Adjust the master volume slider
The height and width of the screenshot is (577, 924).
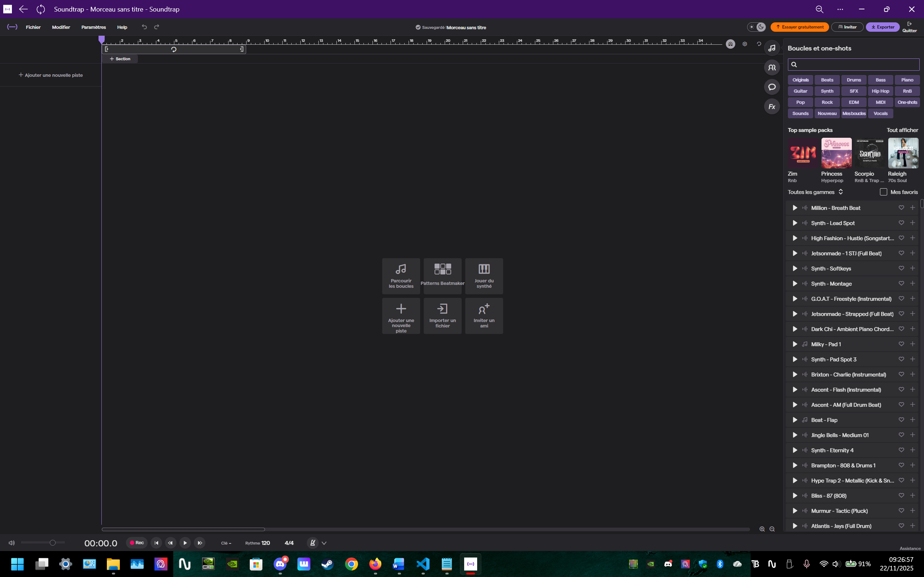pyautogui.click(x=53, y=543)
